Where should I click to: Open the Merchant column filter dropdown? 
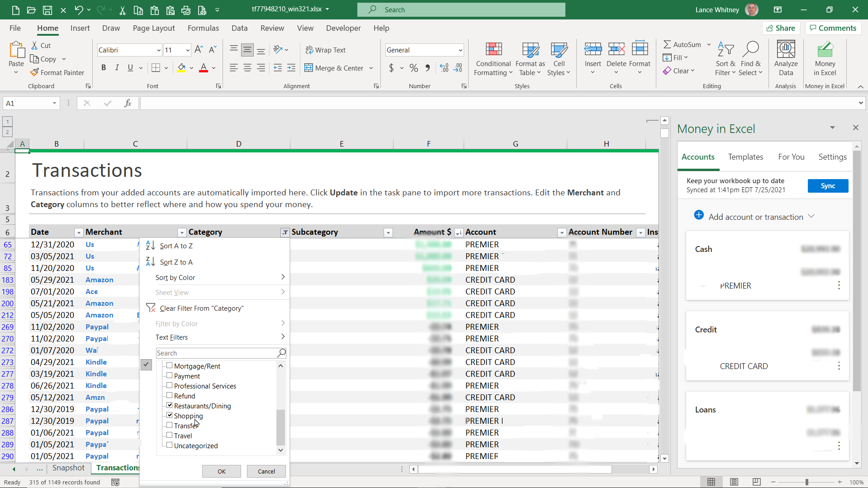pos(182,232)
